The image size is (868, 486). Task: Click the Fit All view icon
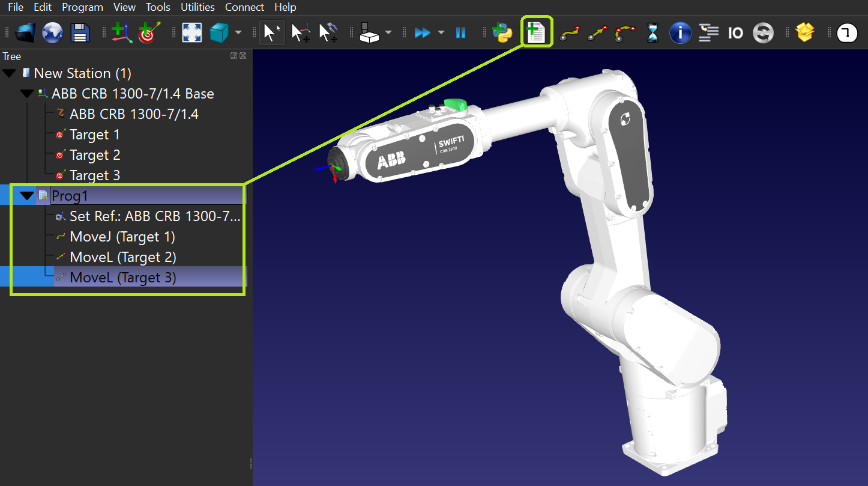pyautogui.click(x=192, y=32)
